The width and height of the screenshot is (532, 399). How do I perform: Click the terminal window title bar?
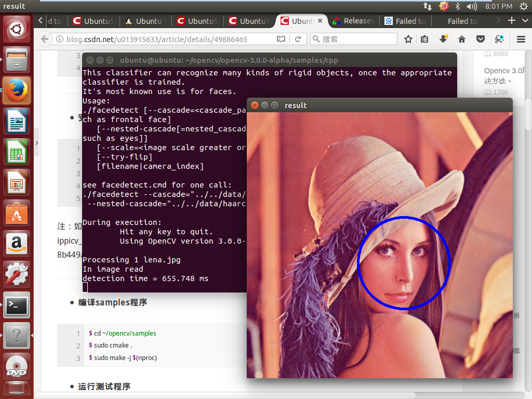(270, 60)
